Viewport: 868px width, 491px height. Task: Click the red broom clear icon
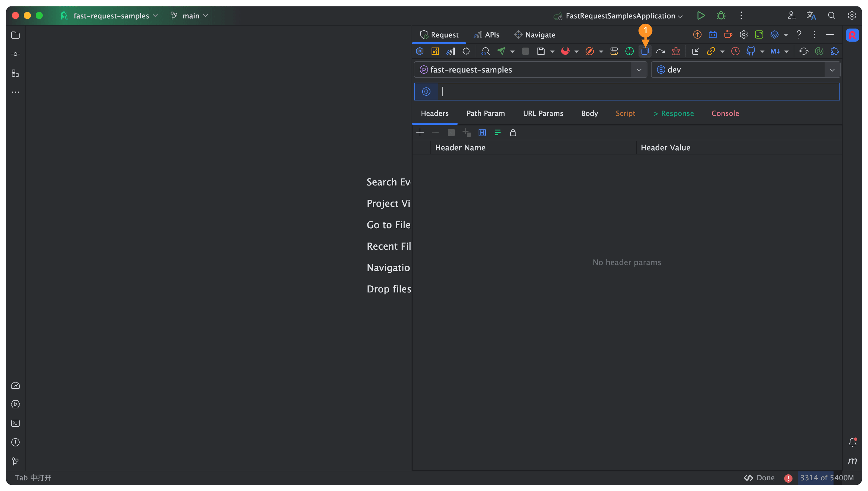point(676,51)
